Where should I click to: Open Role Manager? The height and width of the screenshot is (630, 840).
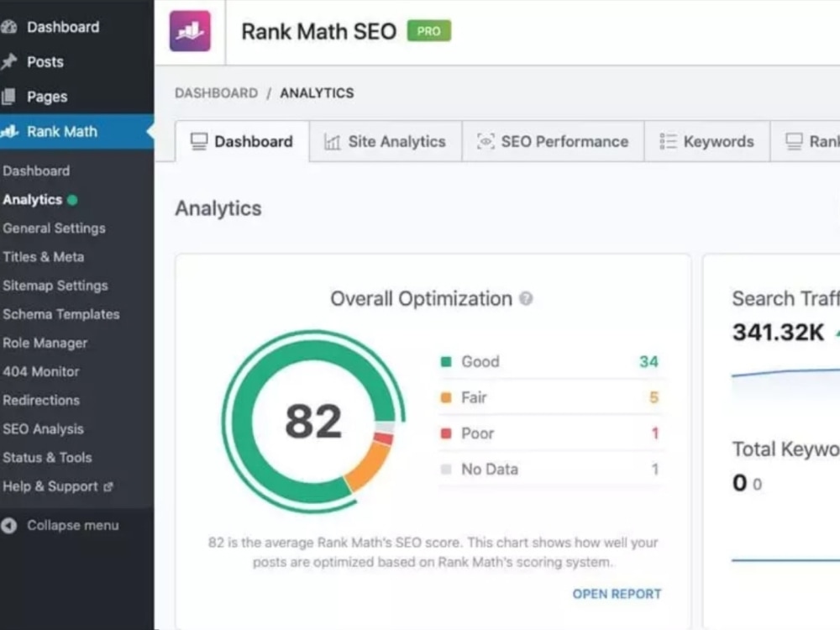[45, 343]
